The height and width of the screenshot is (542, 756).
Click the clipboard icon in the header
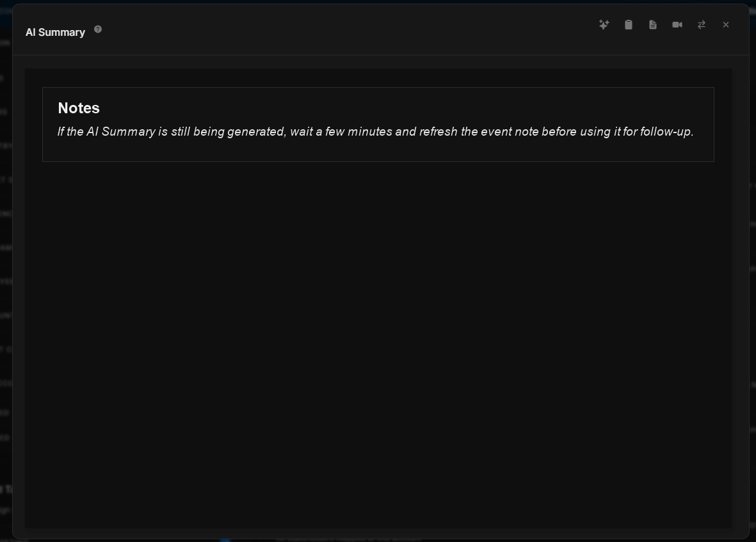coord(629,24)
